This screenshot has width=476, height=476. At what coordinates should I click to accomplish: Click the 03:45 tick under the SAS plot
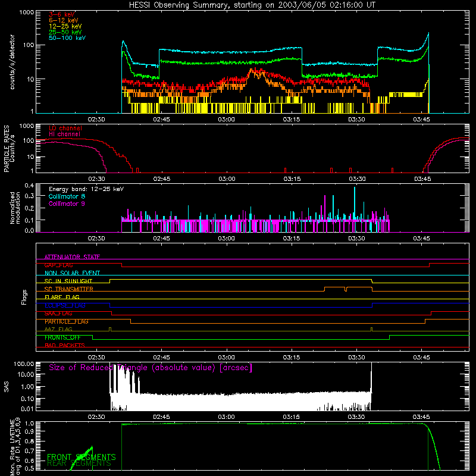click(x=421, y=417)
